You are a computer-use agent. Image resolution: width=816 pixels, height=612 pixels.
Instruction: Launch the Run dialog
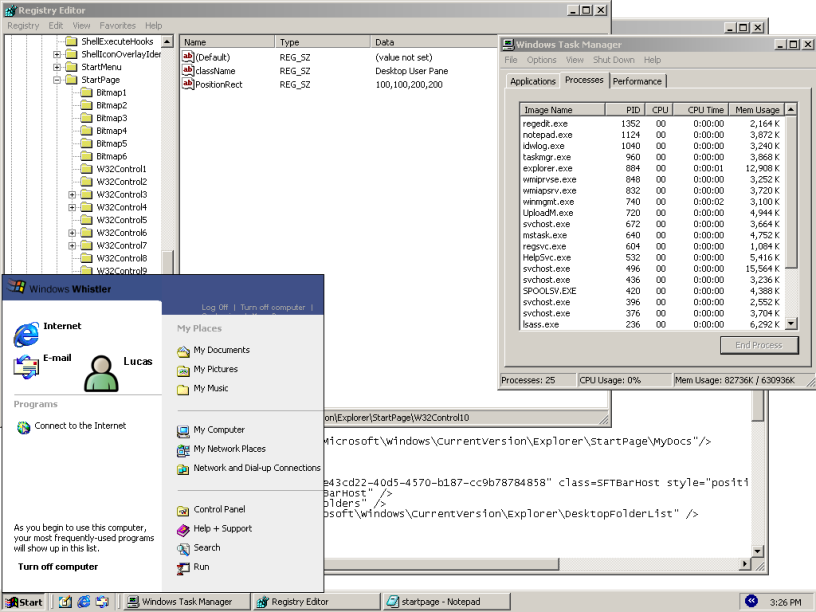[193, 567]
